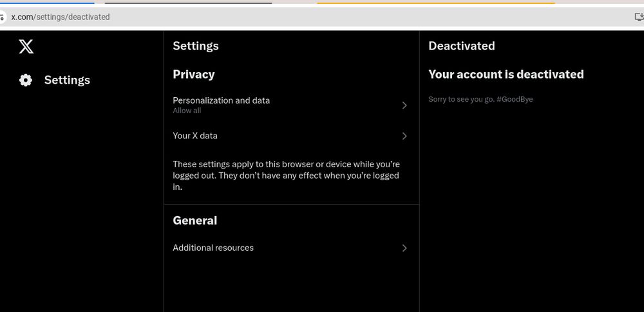Expand Your X data chevron arrow
This screenshot has width=644, height=312.
tap(404, 136)
